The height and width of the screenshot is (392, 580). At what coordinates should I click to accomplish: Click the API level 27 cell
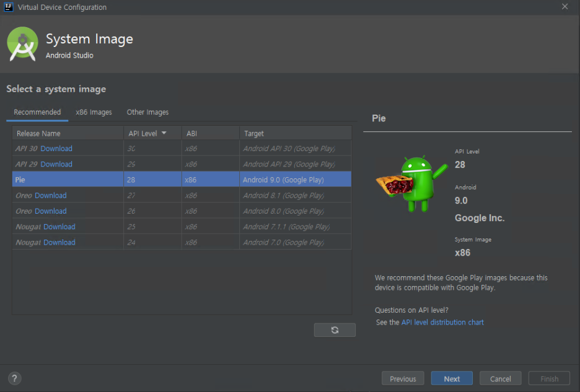(152, 195)
